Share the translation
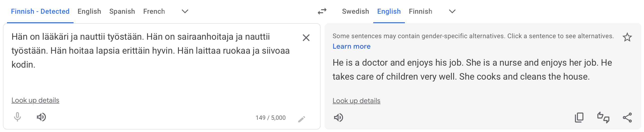The image size is (644, 132). 627,118
